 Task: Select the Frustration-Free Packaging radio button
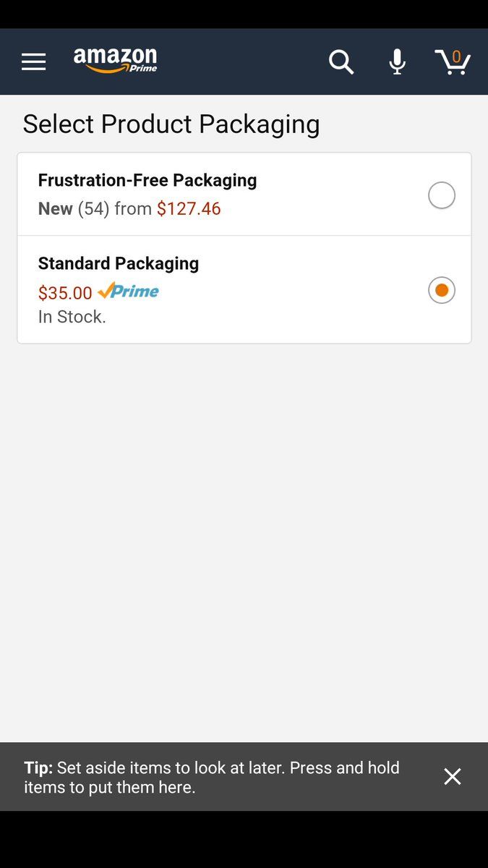tap(442, 195)
